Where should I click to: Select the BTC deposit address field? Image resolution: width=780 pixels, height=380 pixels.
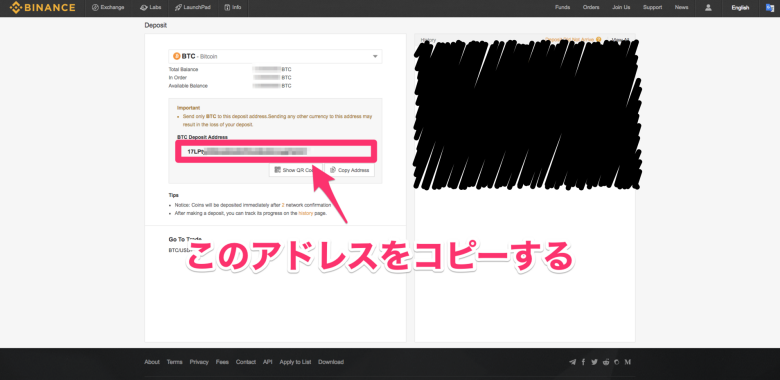(x=276, y=151)
